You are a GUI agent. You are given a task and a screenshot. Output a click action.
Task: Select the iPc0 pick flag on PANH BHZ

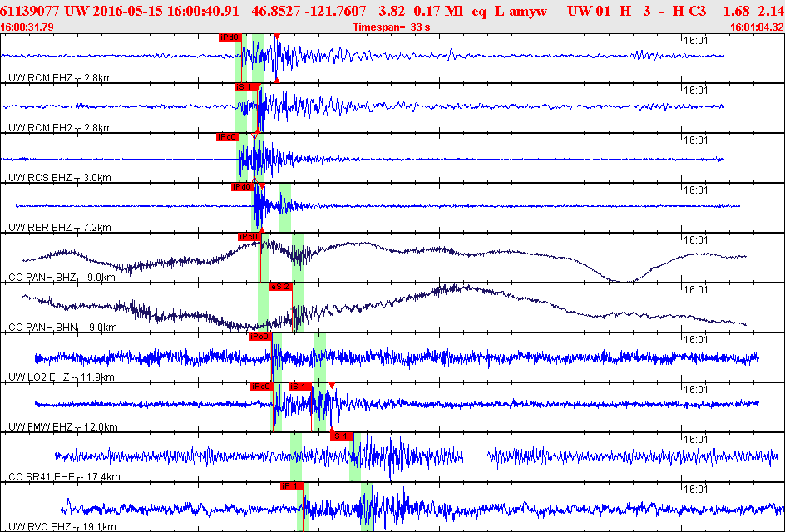(x=249, y=237)
